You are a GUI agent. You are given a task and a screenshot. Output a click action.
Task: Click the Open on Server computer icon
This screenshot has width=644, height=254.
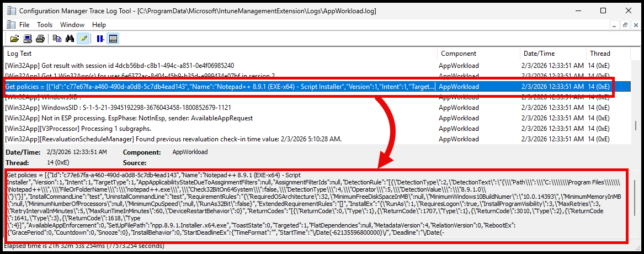coord(28,39)
